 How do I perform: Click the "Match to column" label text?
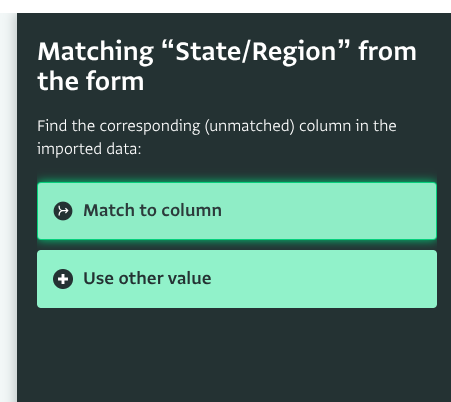point(152,210)
